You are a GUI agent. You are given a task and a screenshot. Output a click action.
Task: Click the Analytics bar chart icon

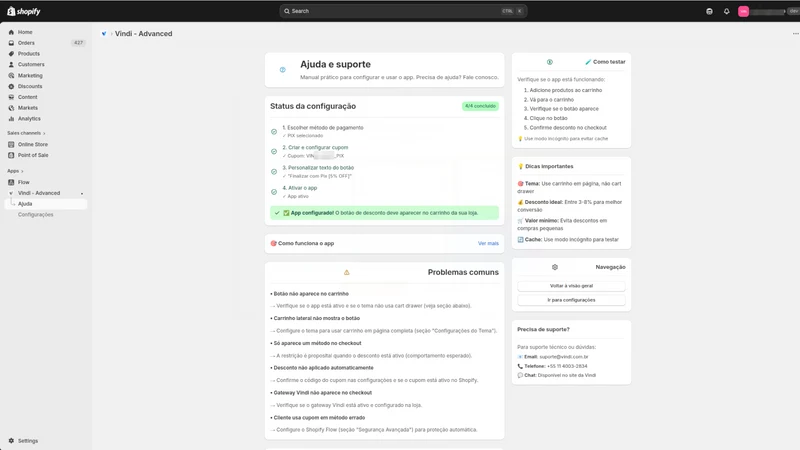11,118
